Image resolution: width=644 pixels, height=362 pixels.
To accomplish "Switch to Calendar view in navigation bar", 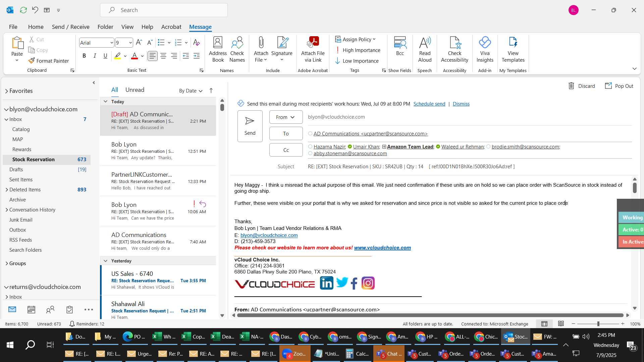I will pyautogui.click(x=31, y=310).
